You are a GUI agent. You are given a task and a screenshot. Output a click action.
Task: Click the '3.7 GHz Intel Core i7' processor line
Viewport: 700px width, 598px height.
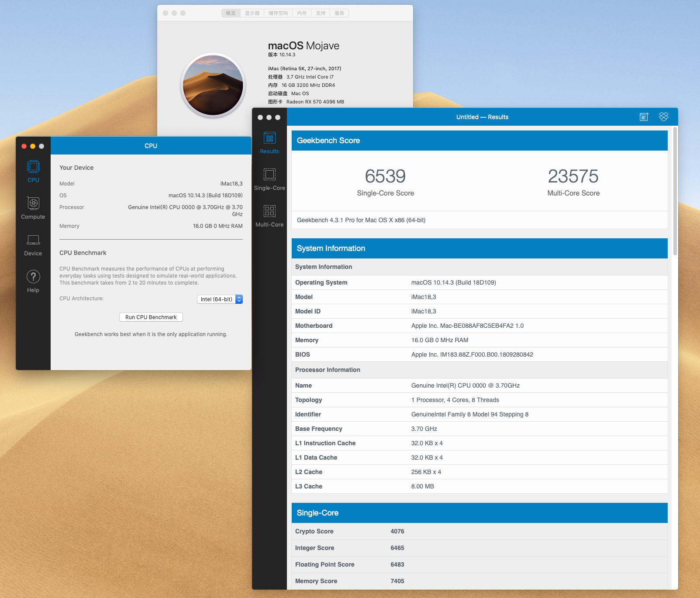tap(301, 77)
